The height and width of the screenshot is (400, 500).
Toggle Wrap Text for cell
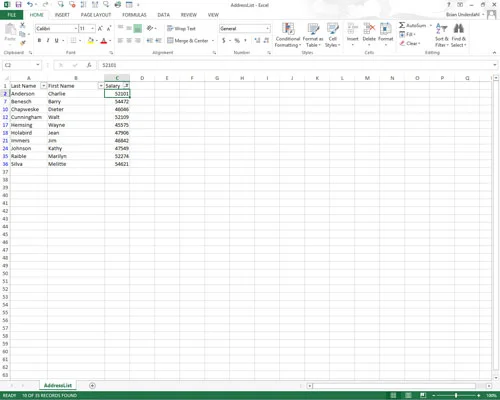click(x=181, y=29)
